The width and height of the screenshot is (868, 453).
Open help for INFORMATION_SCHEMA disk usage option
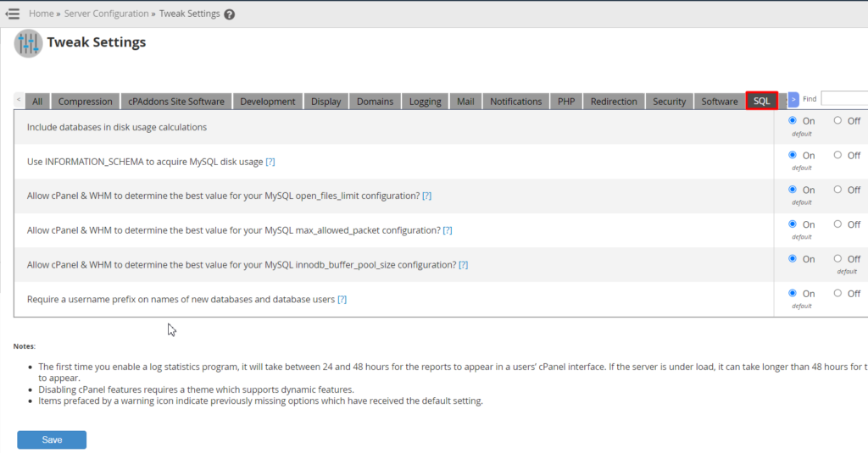point(270,162)
